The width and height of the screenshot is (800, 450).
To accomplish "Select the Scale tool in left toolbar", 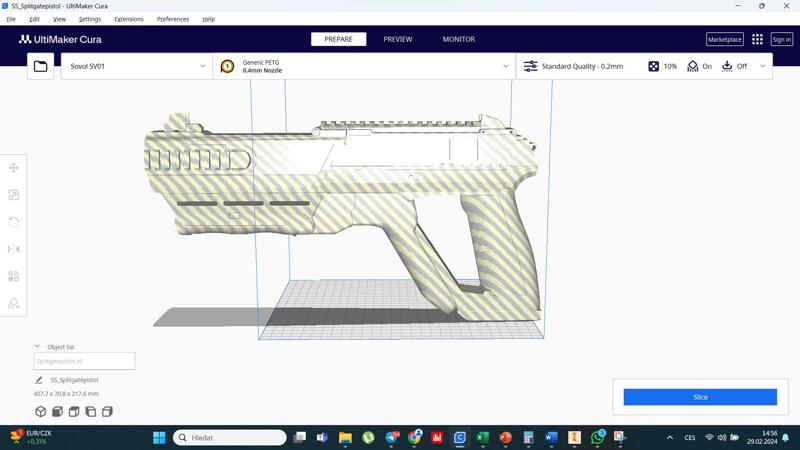I will click(14, 195).
